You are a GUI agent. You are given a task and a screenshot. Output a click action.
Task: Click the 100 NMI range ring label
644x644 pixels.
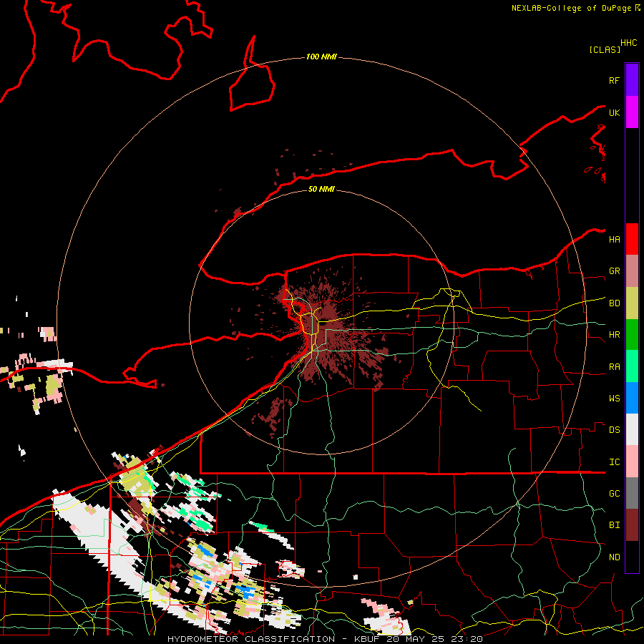pos(321,57)
